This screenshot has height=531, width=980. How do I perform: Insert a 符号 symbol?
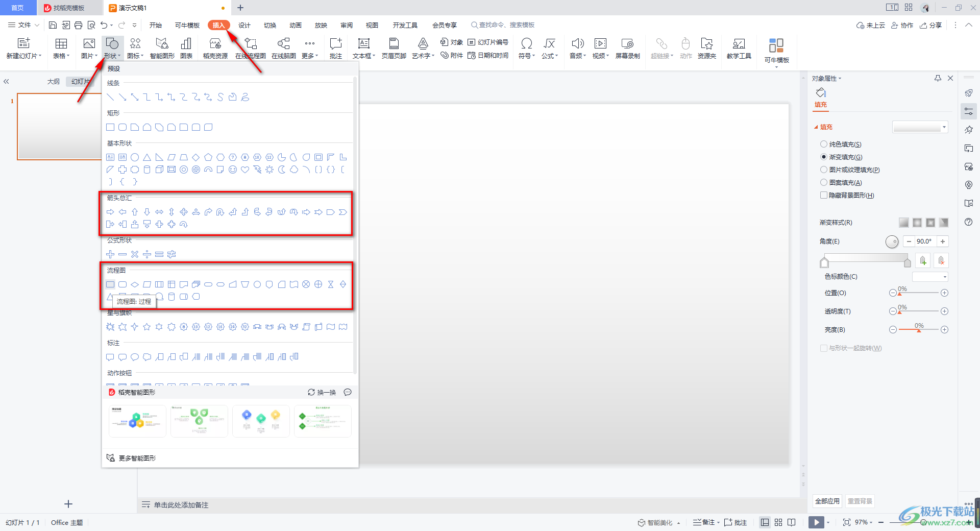tap(526, 49)
